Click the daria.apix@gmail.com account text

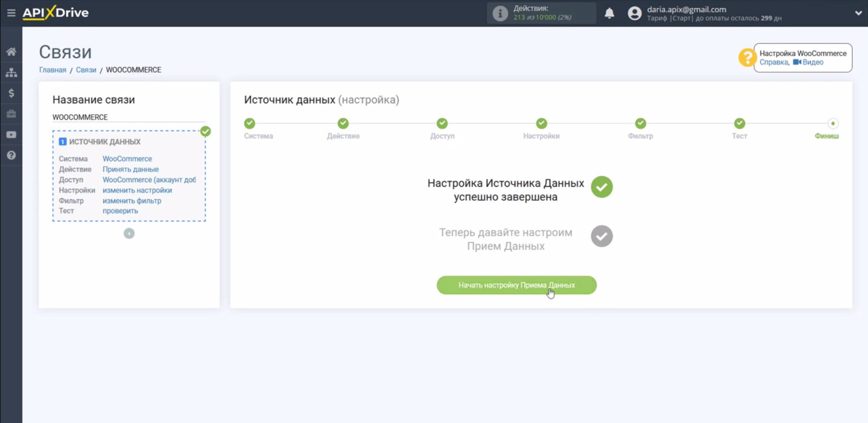coord(687,9)
